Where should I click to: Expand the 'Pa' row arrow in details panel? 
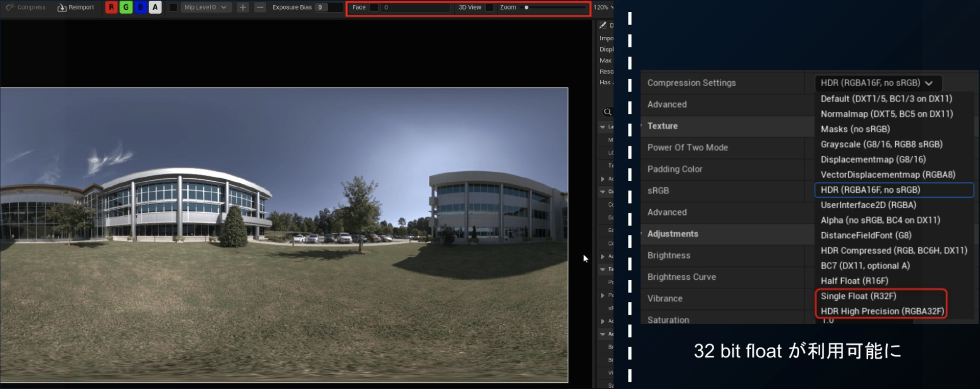(x=603, y=295)
